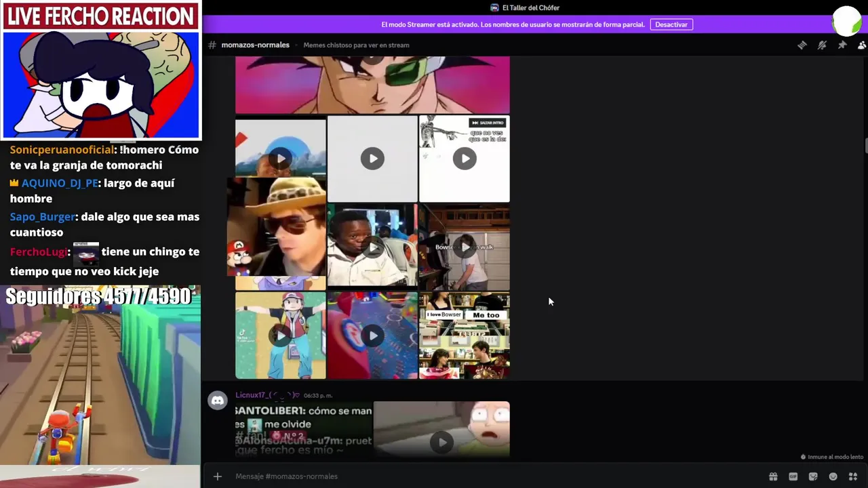This screenshot has width=868, height=488.
Task: Click the cartoon avatar webcam overlay
Action: (100, 84)
